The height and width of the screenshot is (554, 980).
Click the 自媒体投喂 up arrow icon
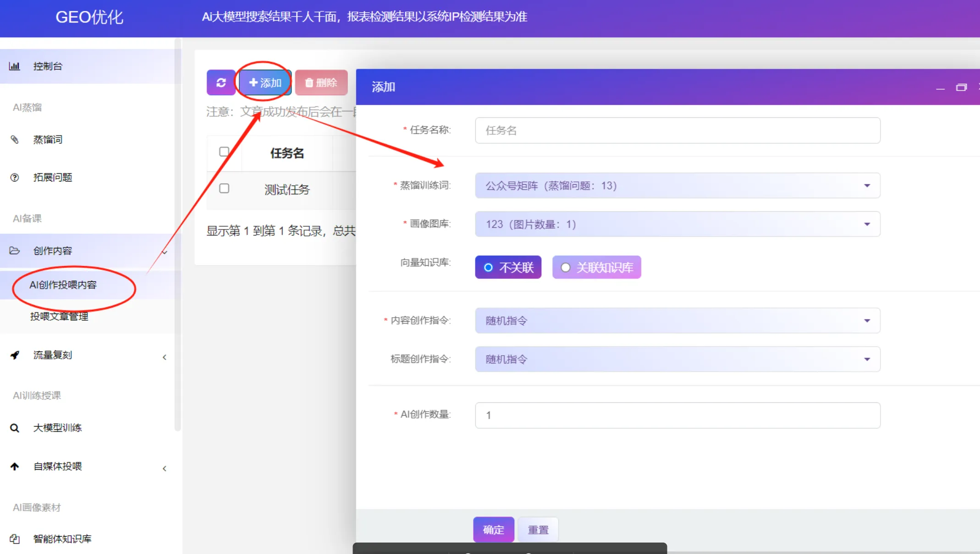(x=15, y=466)
